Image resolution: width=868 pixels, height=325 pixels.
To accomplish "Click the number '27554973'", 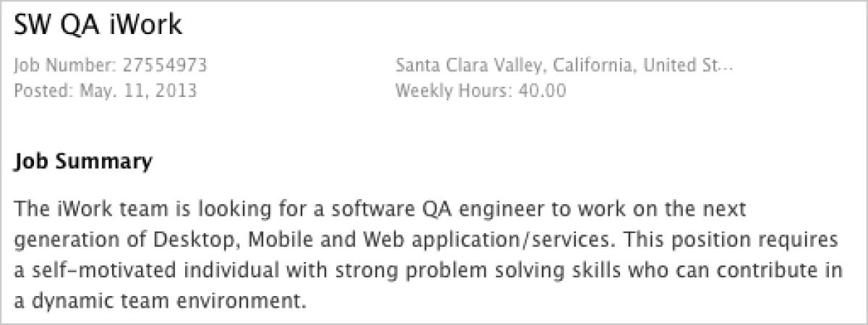I will pyautogui.click(x=164, y=66).
